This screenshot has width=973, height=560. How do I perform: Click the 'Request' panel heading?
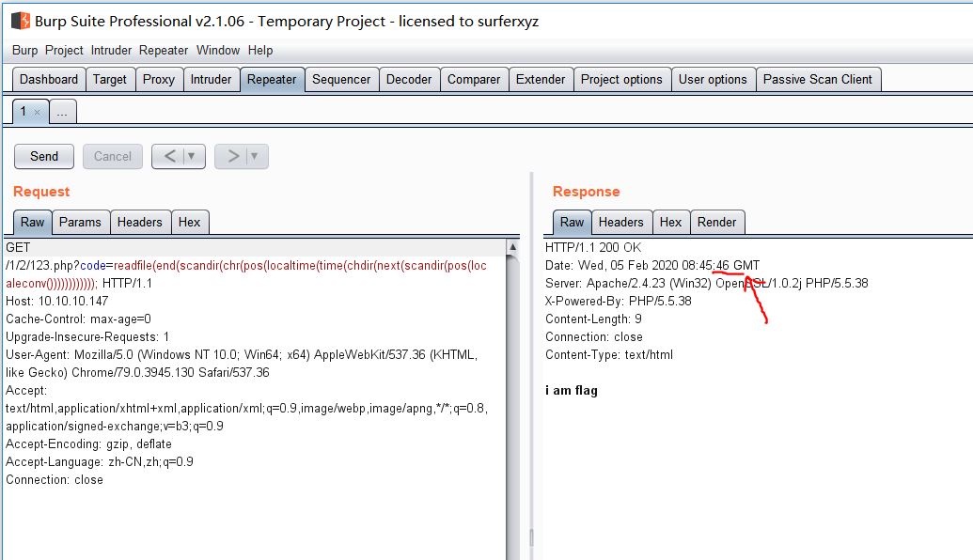(x=41, y=192)
